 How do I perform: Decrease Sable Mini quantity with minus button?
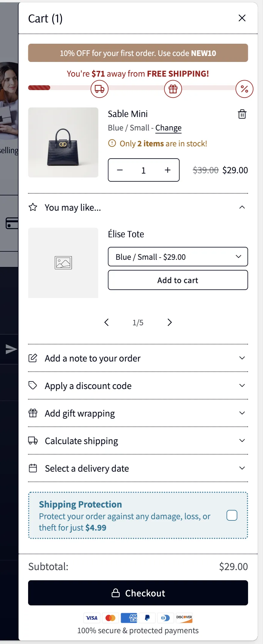pos(120,170)
